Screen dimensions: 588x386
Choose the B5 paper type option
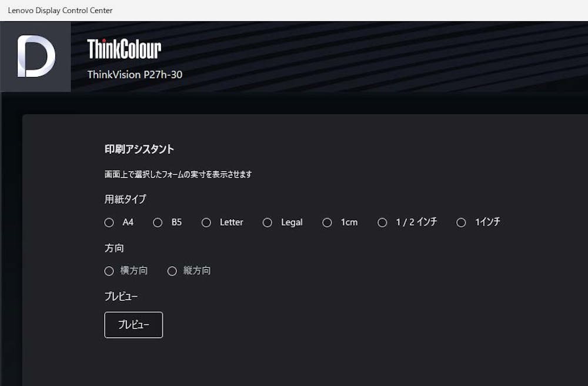click(158, 223)
